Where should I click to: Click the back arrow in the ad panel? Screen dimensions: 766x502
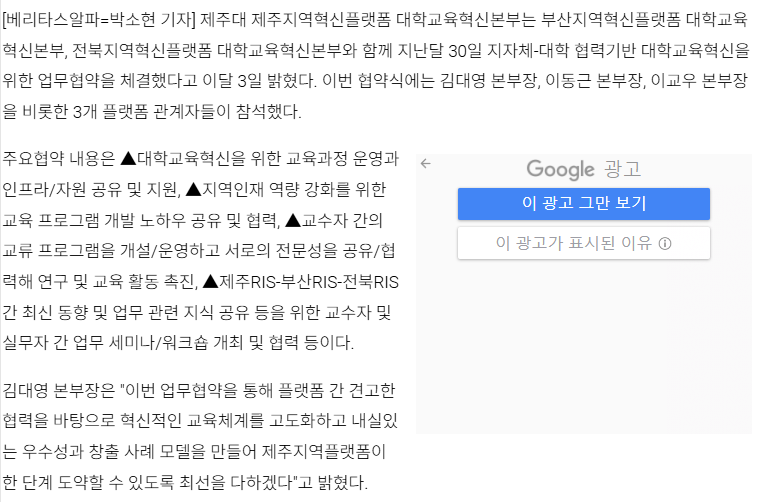click(x=426, y=164)
